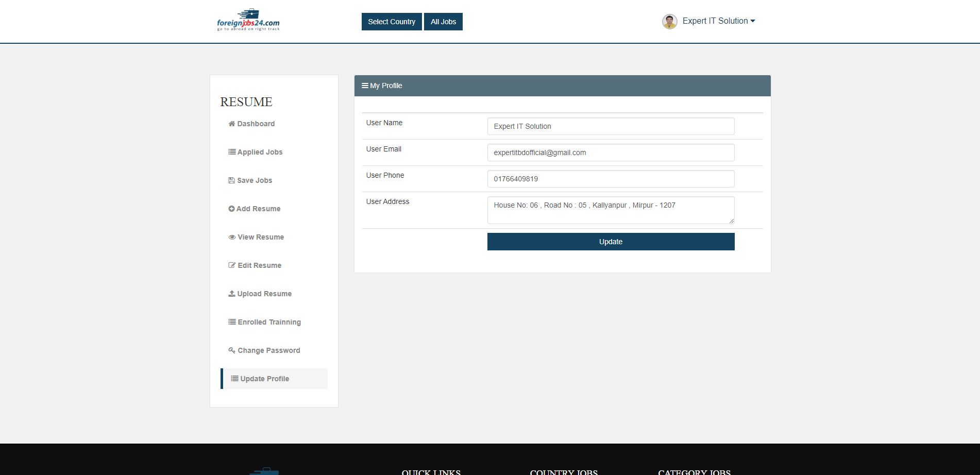This screenshot has height=475, width=980.
Task: Click the plus circle icon for Add Resume
Action: [231, 209]
